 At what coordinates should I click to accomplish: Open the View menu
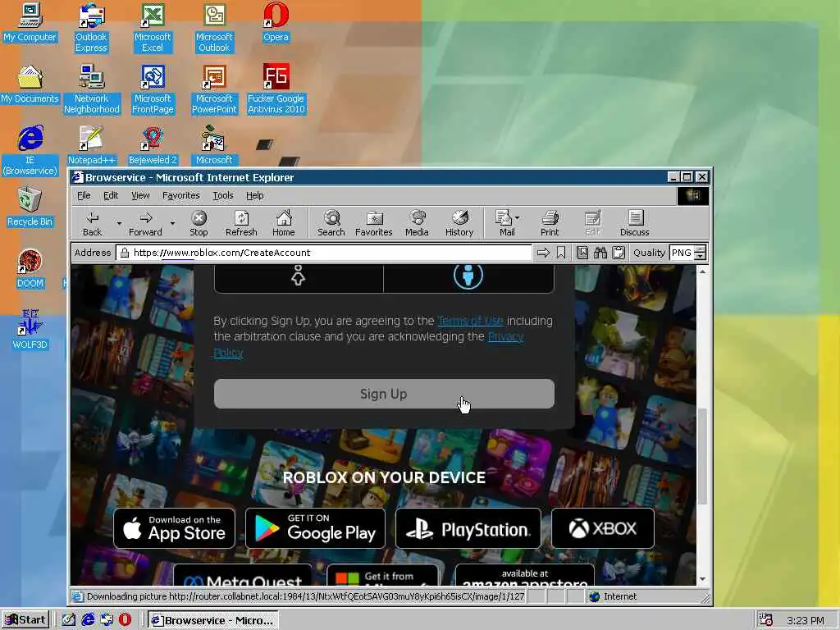tap(140, 195)
